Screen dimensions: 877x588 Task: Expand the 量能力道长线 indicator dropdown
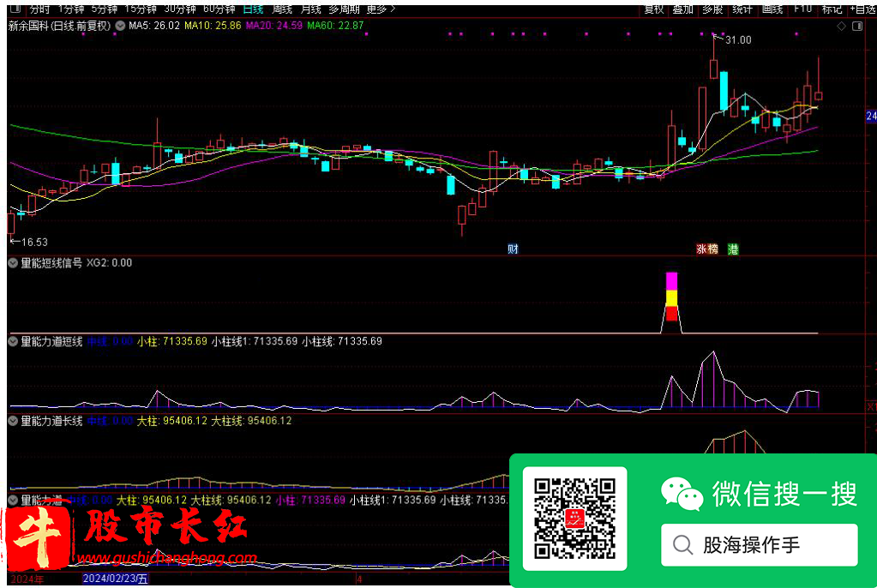click(x=13, y=421)
